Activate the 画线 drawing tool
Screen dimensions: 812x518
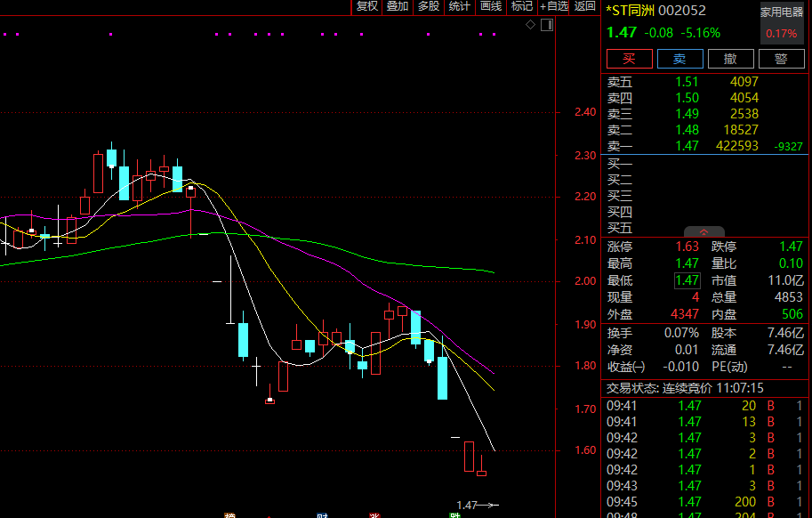tap(491, 6)
